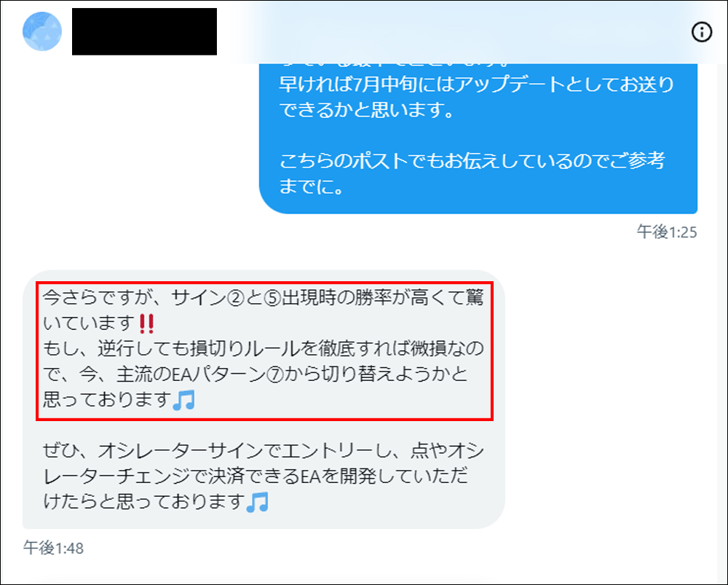Click the line starting レーターチェンジで決済

[x=256, y=476]
